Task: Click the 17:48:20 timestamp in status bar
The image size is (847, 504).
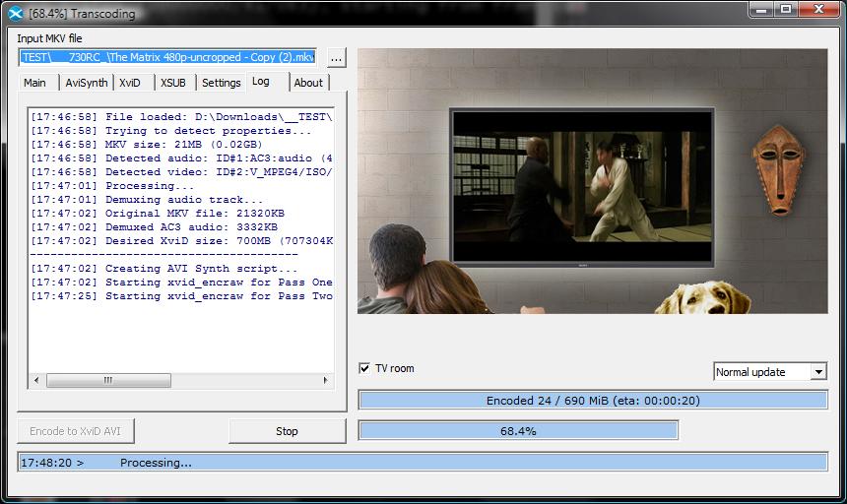Action: point(46,463)
